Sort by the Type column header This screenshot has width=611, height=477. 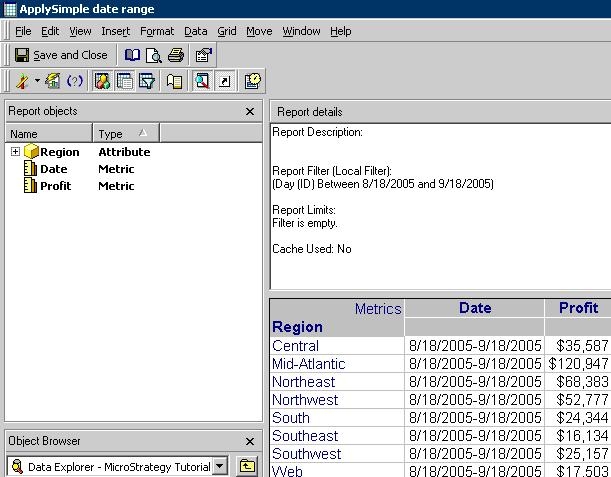tap(125, 133)
